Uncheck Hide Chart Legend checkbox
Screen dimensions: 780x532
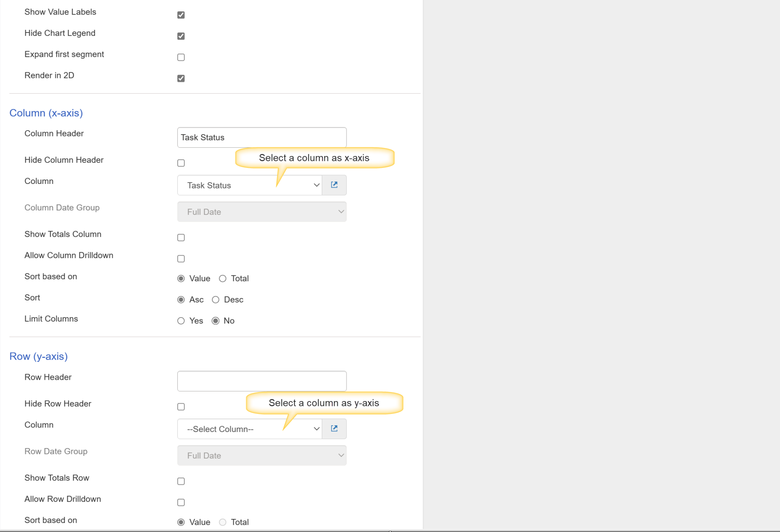(x=181, y=36)
